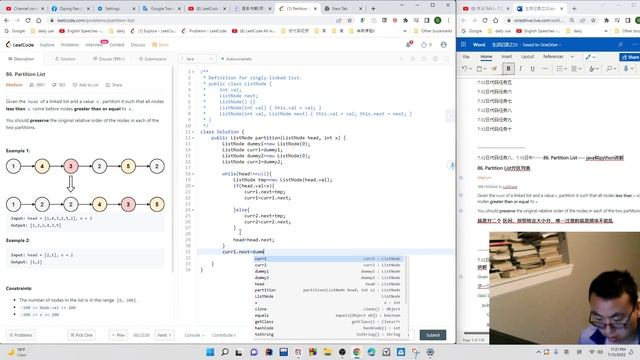640x360 pixels.
Task: Collapse the if block fold arrow
Action: click(x=193, y=186)
